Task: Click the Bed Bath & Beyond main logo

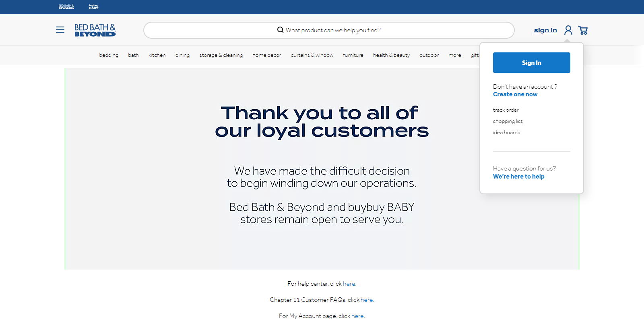Action: pyautogui.click(x=95, y=30)
